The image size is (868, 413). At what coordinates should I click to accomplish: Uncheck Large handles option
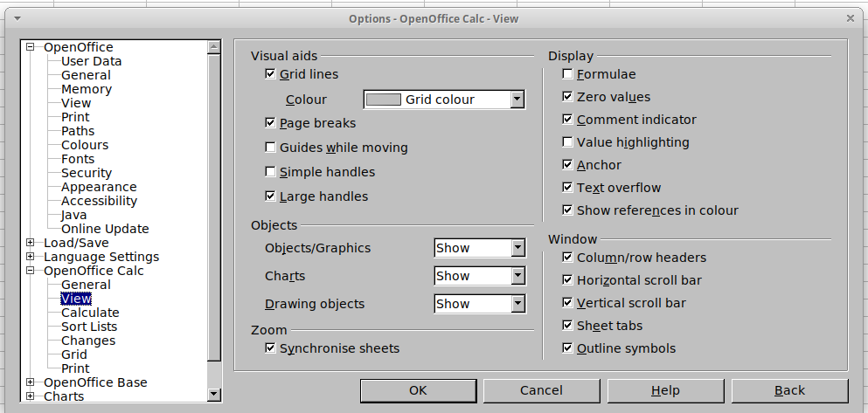click(x=270, y=196)
